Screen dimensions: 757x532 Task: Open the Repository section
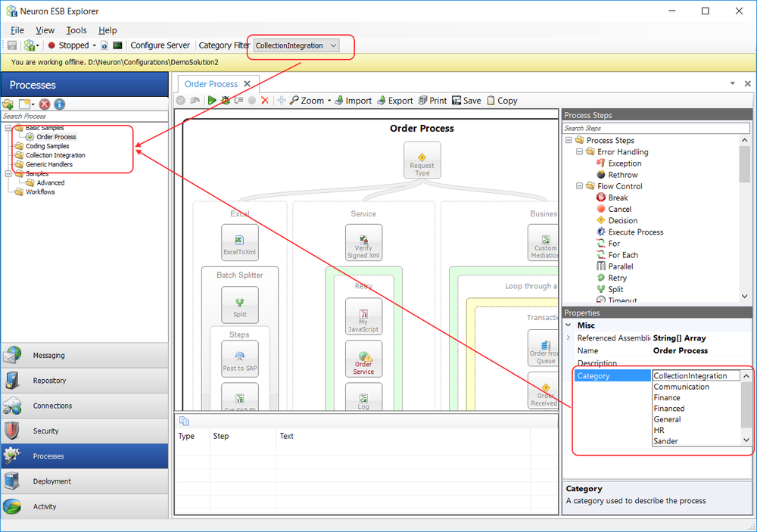(x=85, y=381)
